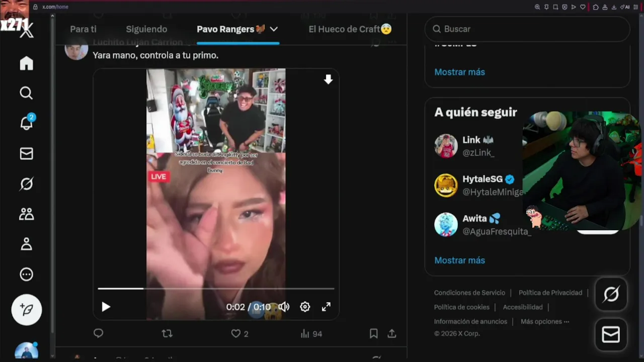This screenshot has height=362, width=644.
Task: Open HytaleSG suggested profile
Action: 478,185
